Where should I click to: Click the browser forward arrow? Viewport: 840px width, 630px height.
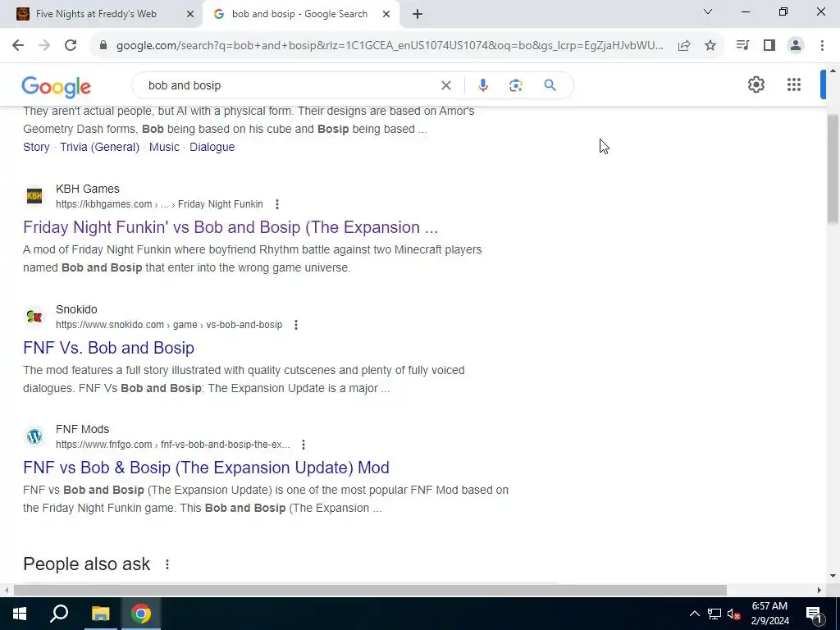click(44, 46)
